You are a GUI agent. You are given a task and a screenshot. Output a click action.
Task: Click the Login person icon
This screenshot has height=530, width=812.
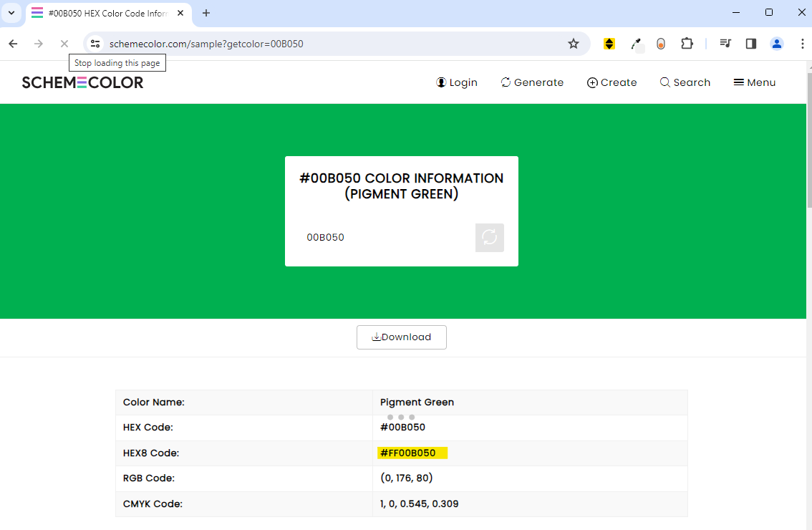pos(441,82)
